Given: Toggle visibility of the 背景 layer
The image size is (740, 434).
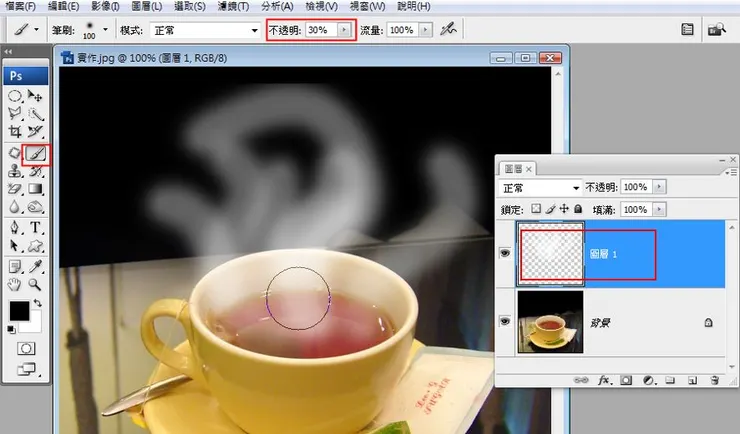Looking at the screenshot, I should coord(506,321).
